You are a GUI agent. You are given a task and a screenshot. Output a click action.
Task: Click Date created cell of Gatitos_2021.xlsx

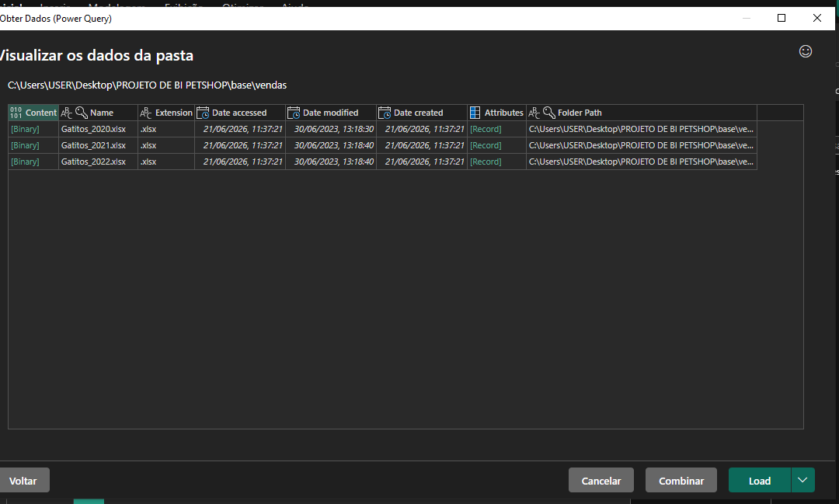click(x=422, y=145)
